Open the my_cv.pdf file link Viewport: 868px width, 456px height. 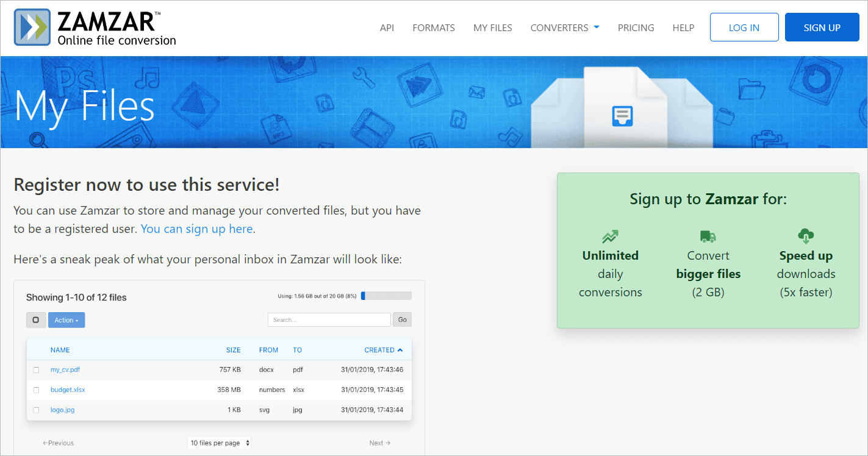(65, 369)
